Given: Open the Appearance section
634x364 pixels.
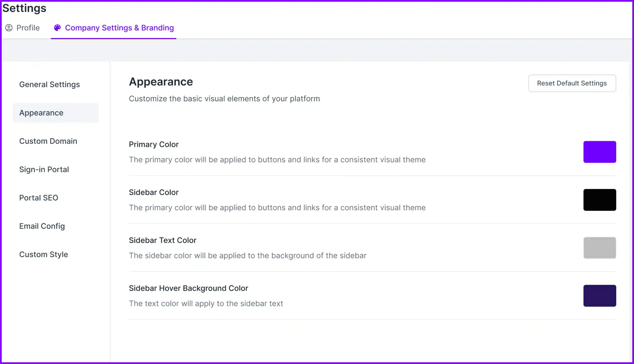Looking at the screenshot, I should click(x=41, y=113).
